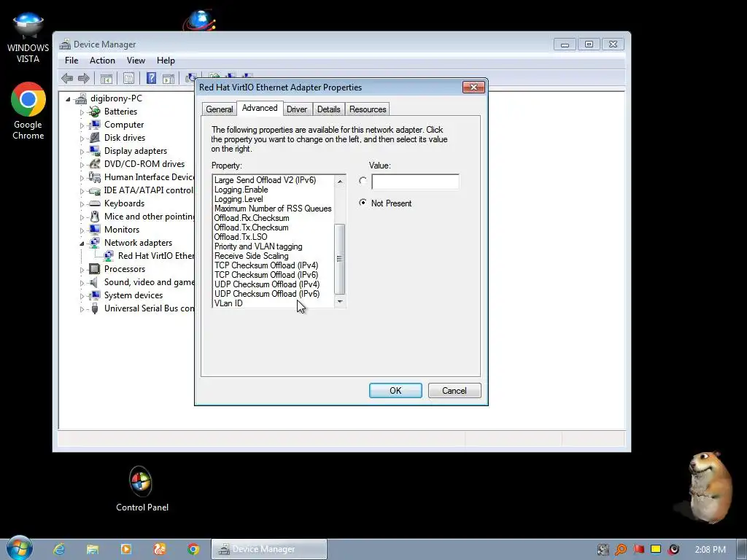Open the Control Panel desktop icon

142,489
